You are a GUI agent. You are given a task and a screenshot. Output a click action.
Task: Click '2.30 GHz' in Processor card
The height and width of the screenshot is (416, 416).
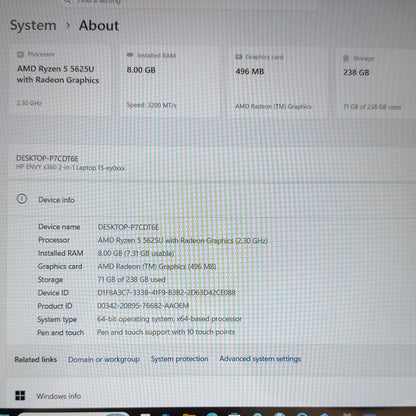click(29, 103)
